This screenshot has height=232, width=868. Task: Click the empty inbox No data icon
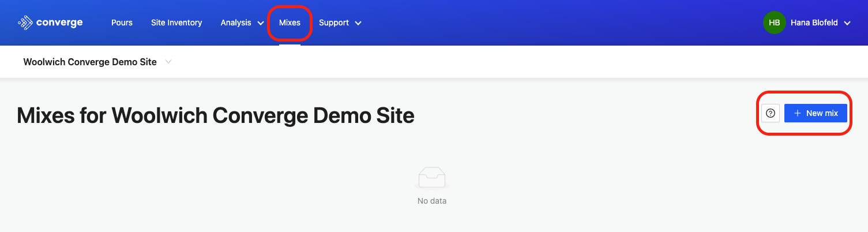(432, 178)
